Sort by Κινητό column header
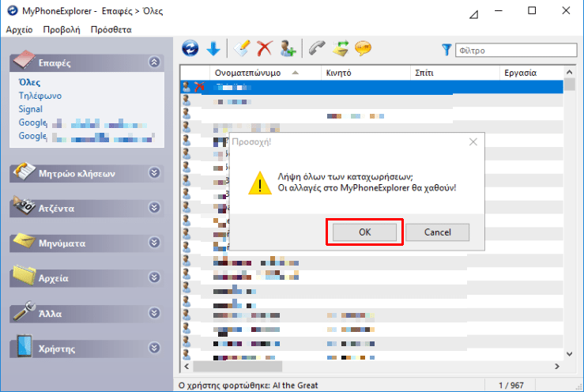This screenshot has width=584, height=392. 366,73
